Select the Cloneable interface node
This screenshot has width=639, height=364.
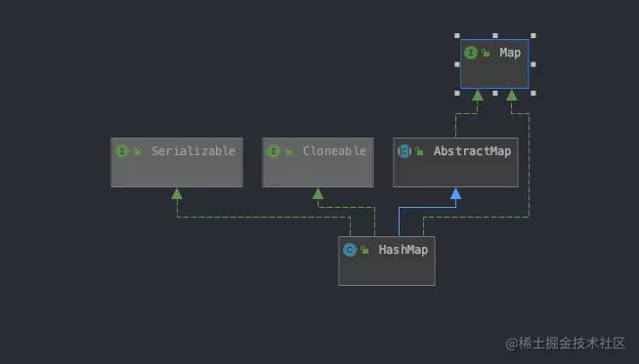[318, 162]
